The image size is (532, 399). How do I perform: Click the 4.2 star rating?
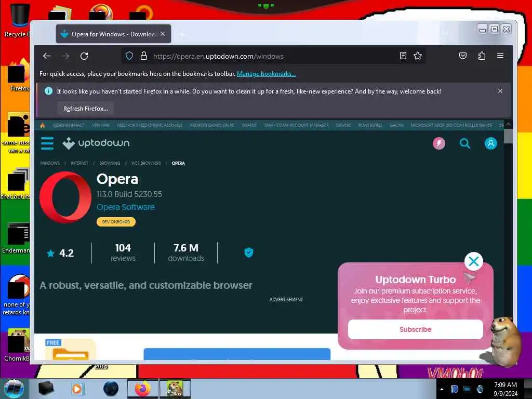click(60, 253)
